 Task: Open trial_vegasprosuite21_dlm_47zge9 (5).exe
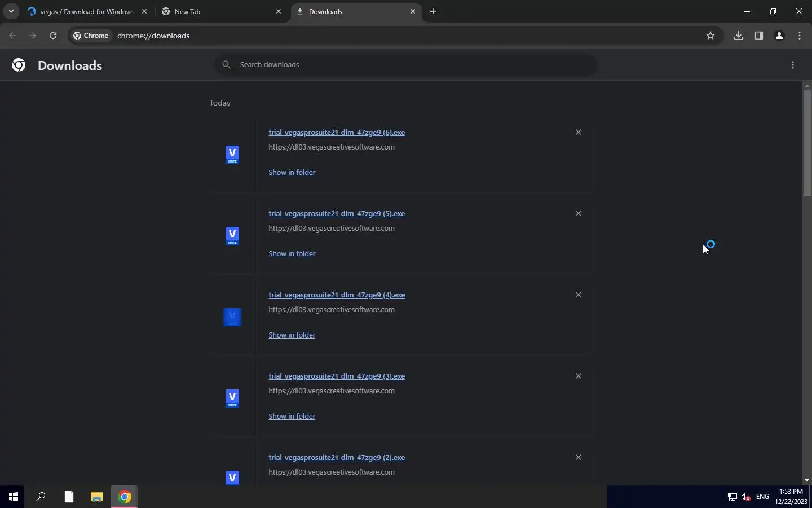[337, 213]
